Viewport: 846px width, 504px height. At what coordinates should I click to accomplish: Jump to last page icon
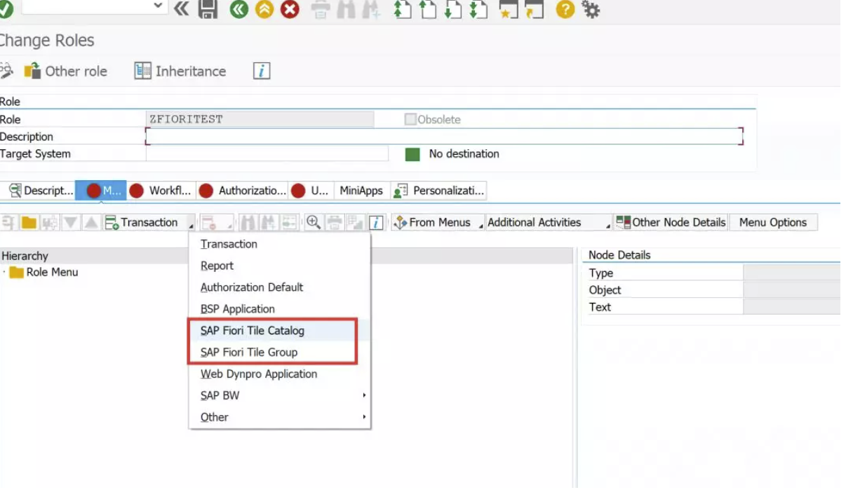tap(478, 9)
